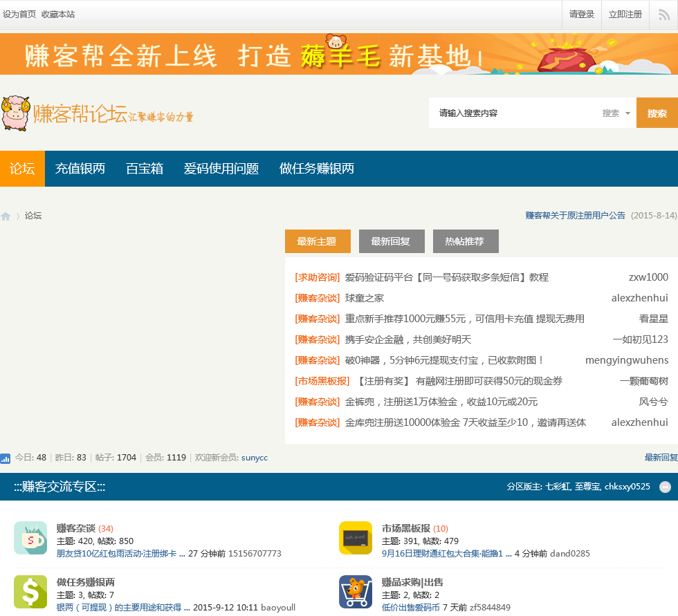Open post 携手安金金融，共创美好明天
The height and width of the screenshot is (616, 678).
pyautogui.click(x=407, y=339)
